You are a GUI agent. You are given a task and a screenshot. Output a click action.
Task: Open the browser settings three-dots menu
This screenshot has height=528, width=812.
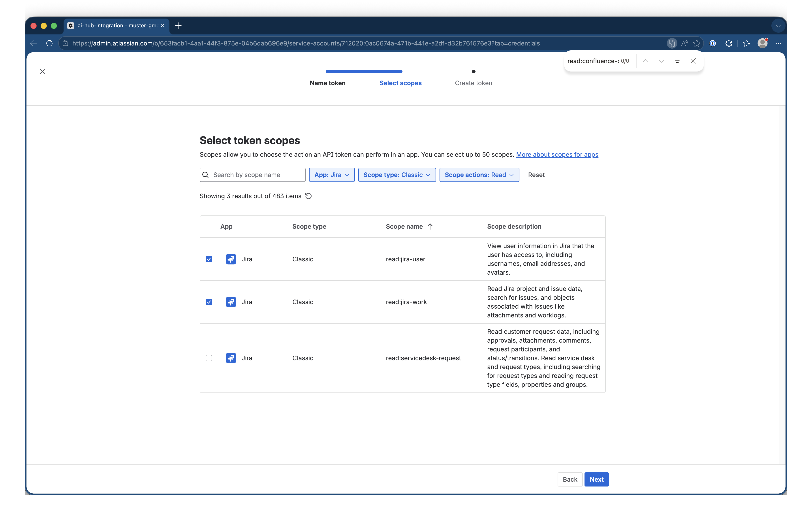tap(778, 43)
